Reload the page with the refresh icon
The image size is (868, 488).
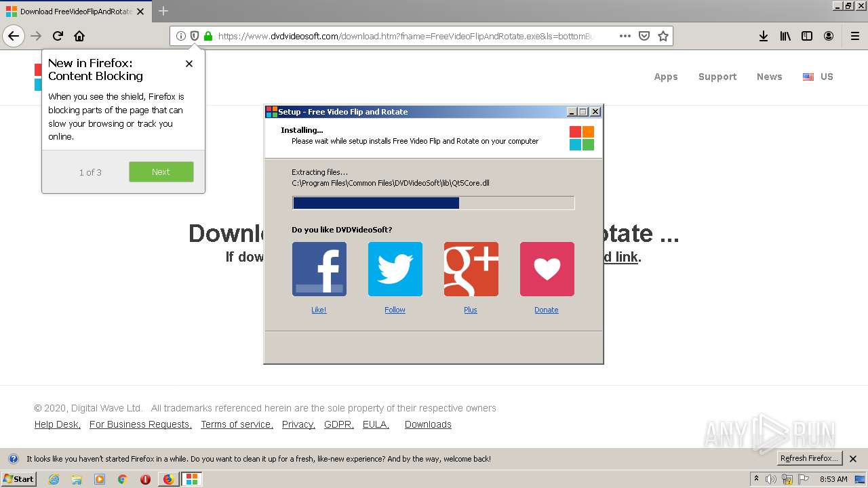point(58,36)
